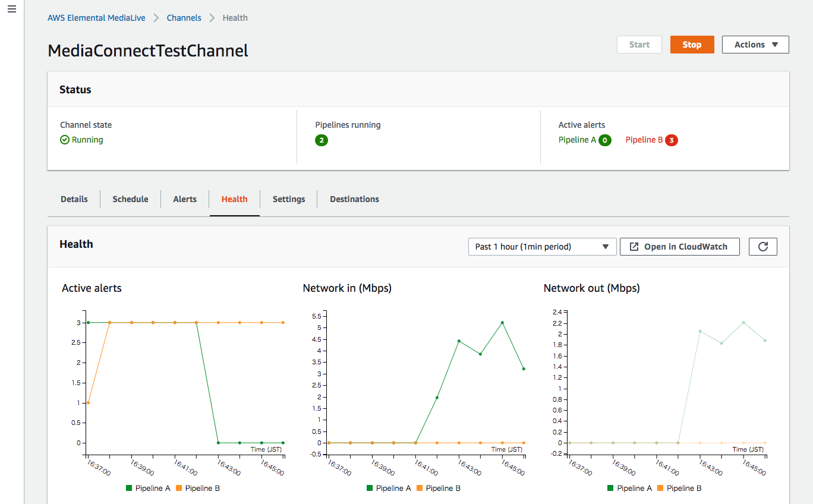Go to the Channels breadcrumb link
The image size is (813, 504).
click(x=184, y=18)
